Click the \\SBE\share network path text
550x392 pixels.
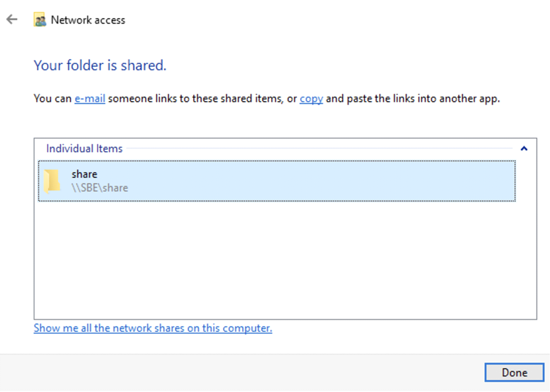[100, 188]
